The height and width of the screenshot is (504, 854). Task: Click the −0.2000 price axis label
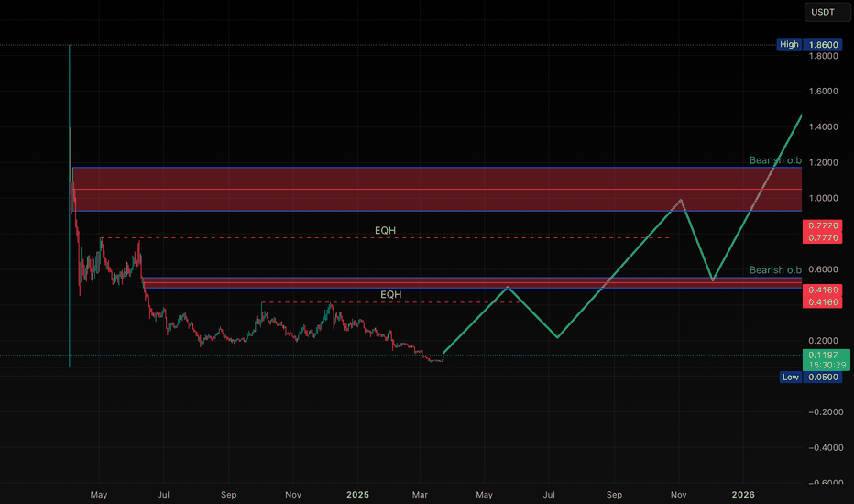click(826, 412)
